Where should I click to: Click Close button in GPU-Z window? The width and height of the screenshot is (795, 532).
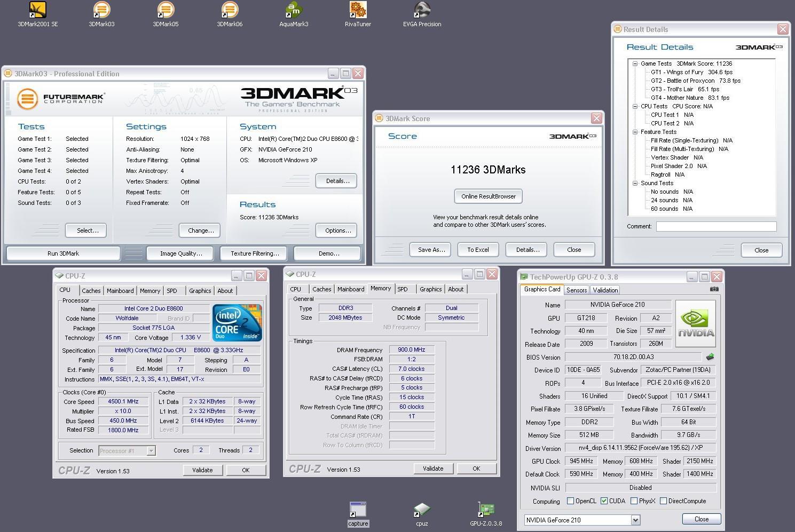[x=702, y=519]
